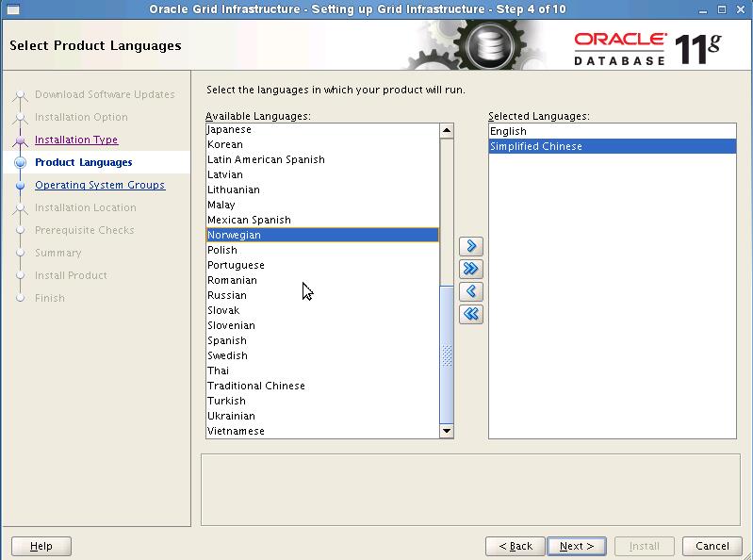
Task: Add all languages with the double right arrow
Action: point(471,269)
